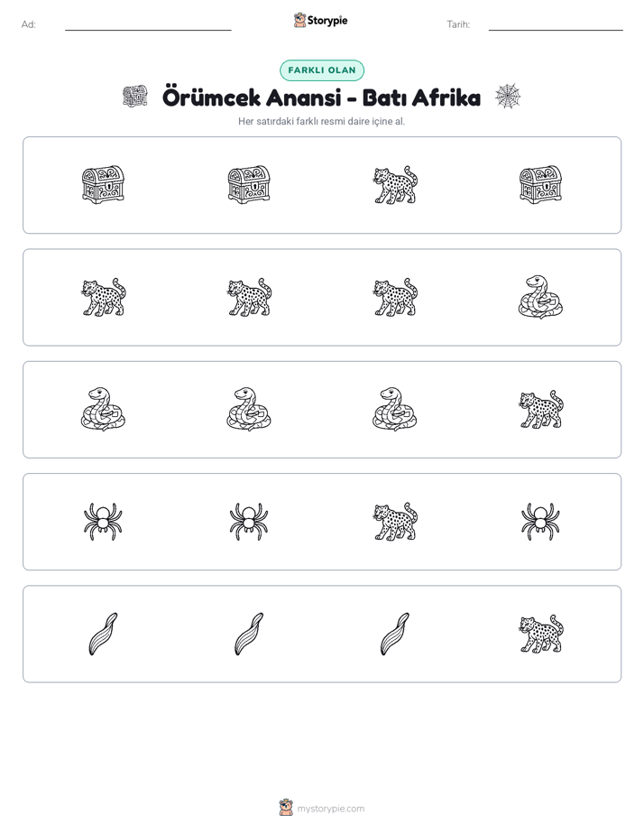The width and height of the screenshot is (644, 834).
Task: Click the first coiled snake in row three
Action: click(x=103, y=409)
